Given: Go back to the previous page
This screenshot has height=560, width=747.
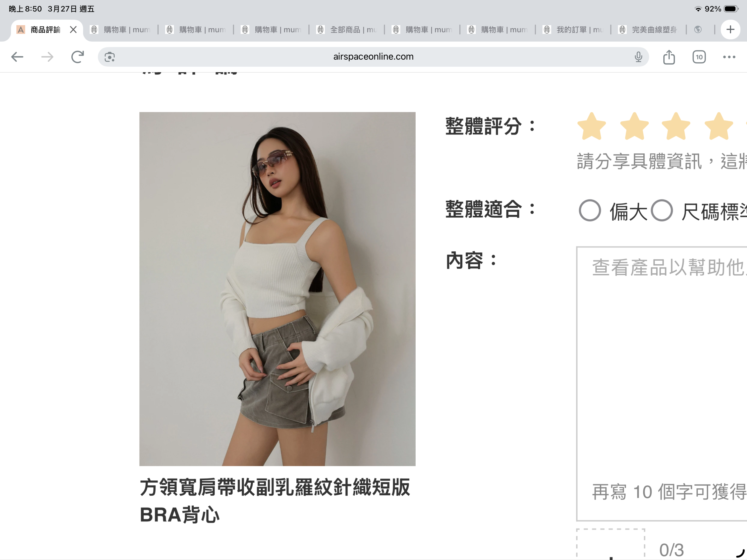Looking at the screenshot, I should tap(17, 57).
